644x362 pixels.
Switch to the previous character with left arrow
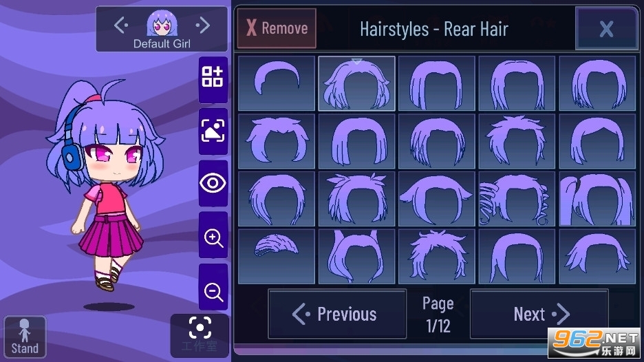point(121,25)
